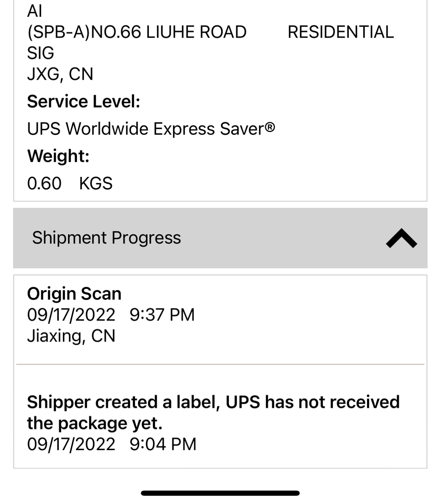Viewport: 442px width, 504px height.
Task: Select the Origin Scan status heading
Action: pos(74,294)
